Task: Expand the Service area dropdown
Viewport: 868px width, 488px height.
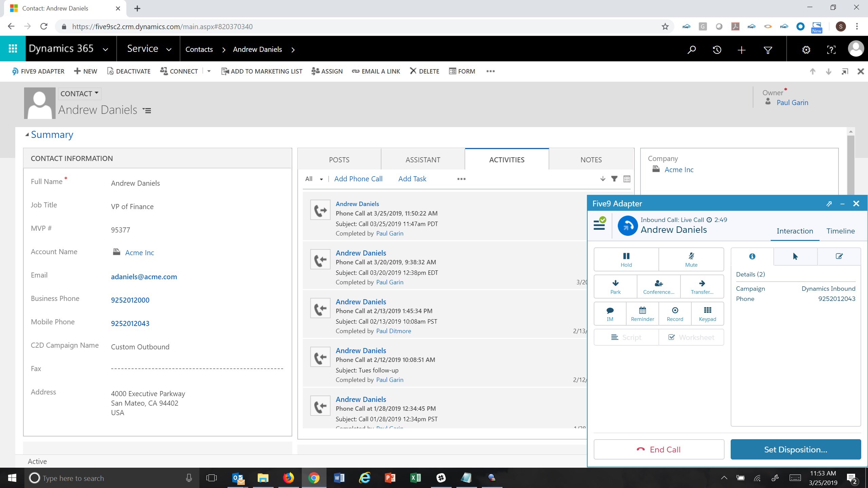Action: 169,49
